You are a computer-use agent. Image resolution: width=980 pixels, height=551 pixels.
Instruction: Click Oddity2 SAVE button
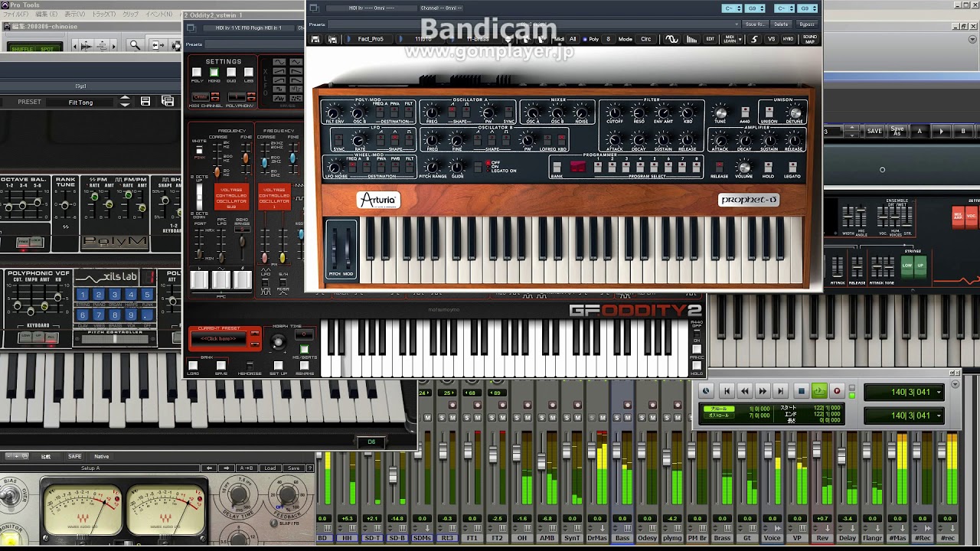(x=221, y=367)
